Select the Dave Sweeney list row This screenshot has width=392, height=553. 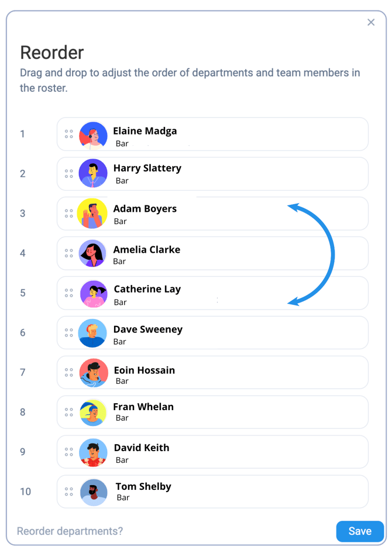point(212,332)
